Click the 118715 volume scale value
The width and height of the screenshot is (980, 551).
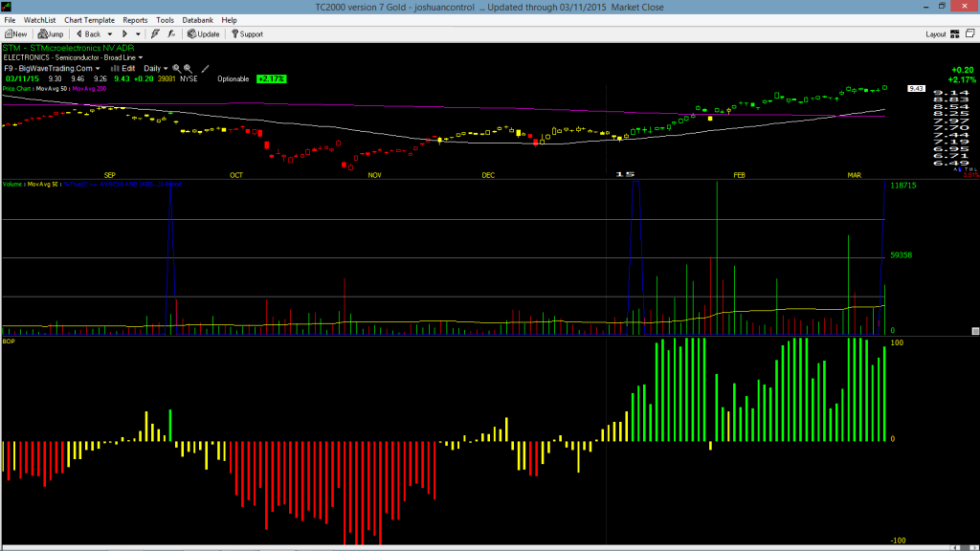(903, 186)
